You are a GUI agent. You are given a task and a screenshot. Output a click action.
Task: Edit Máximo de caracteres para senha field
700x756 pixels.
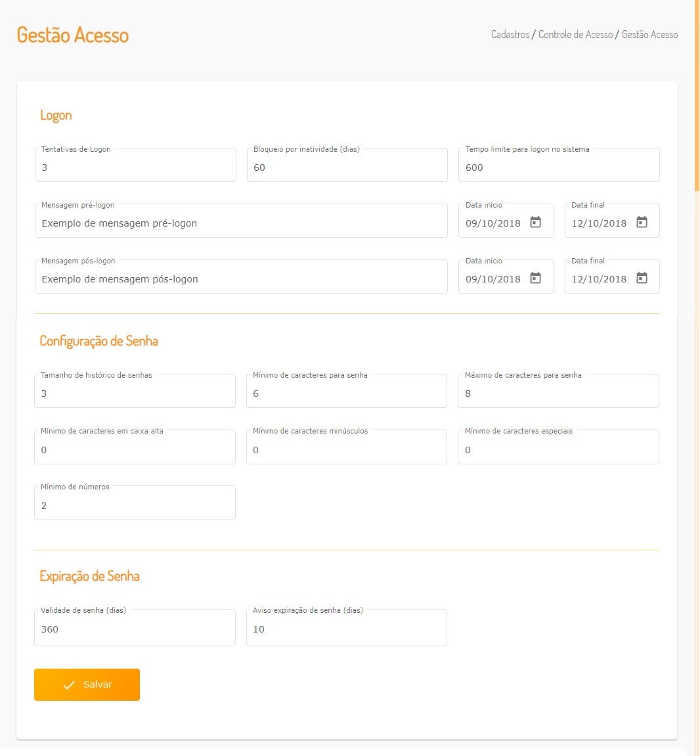pos(558,393)
